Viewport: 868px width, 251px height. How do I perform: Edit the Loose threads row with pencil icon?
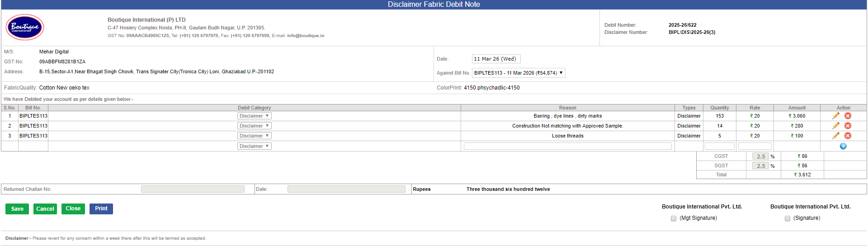click(836, 136)
